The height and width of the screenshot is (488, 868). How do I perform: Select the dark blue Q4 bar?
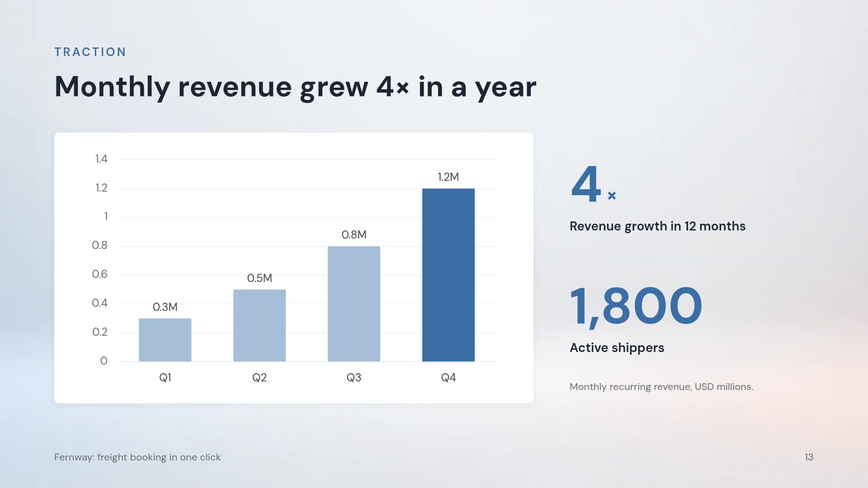448,275
